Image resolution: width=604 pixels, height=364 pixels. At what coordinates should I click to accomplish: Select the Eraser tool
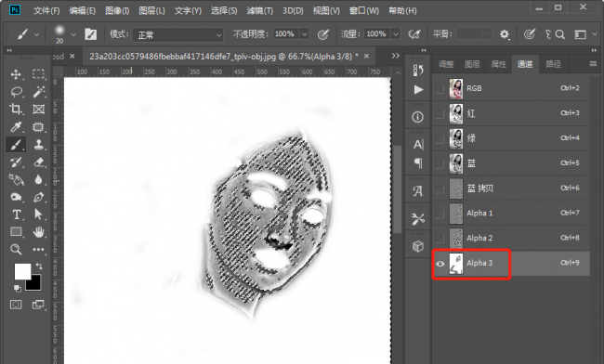click(x=38, y=162)
